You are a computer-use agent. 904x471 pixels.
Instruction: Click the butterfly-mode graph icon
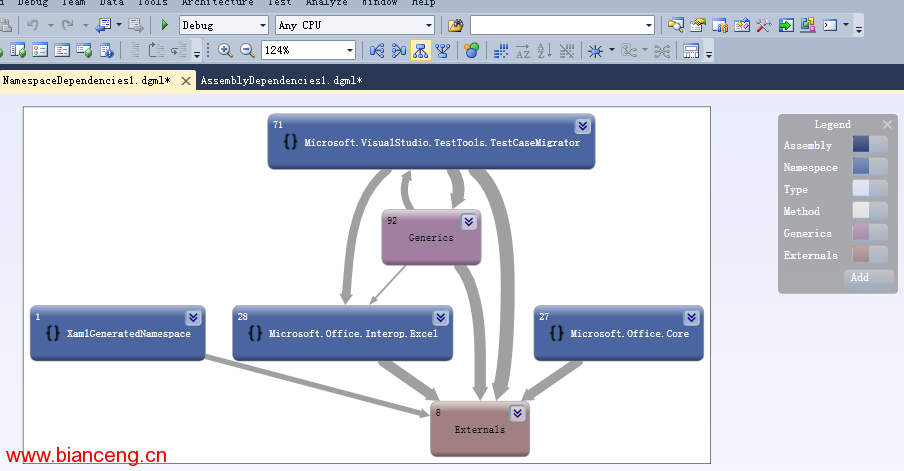[x=661, y=51]
